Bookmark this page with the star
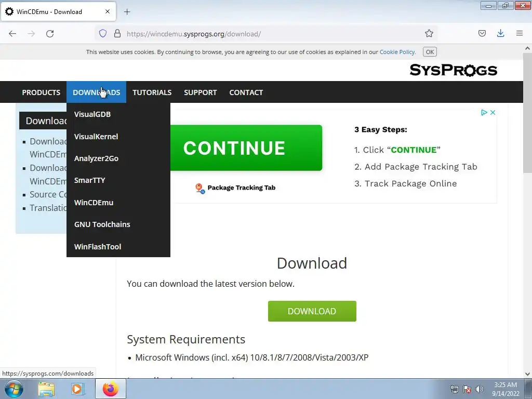This screenshot has width=532, height=399. click(x=429, y=34)
